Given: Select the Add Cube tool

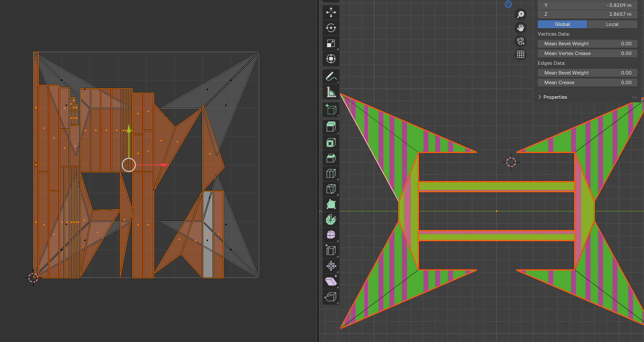Looking at the screenshot, I should tap(331, 109).
